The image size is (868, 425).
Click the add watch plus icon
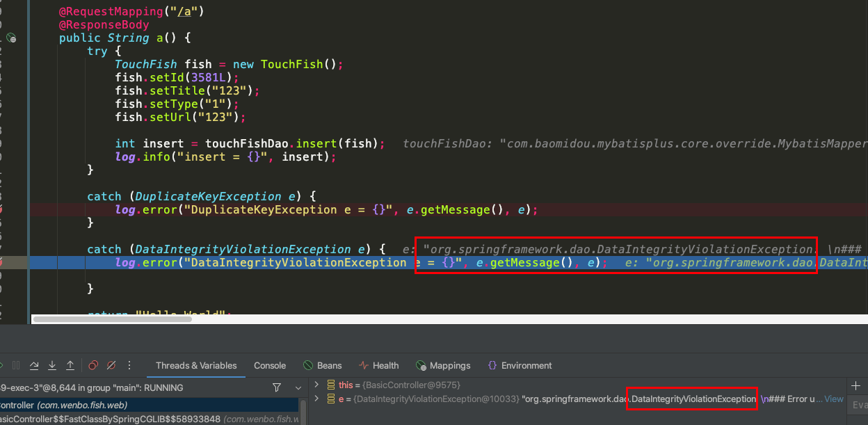tap(855, 385)
